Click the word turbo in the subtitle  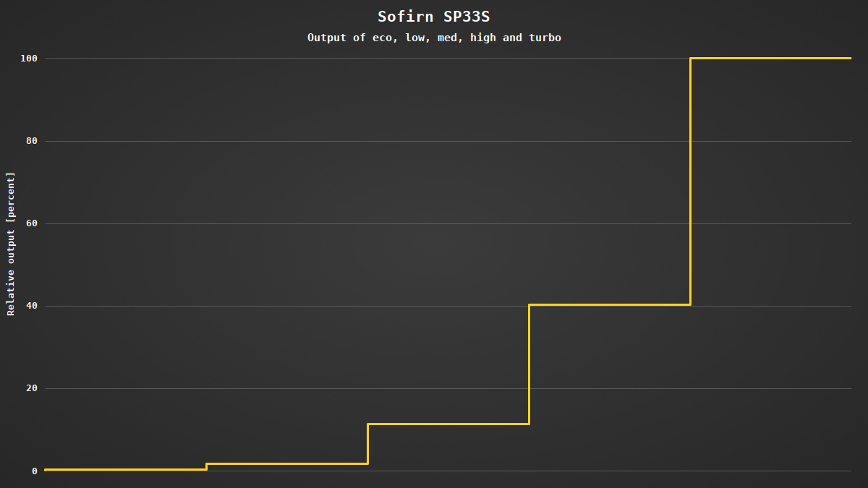(545, 38)
